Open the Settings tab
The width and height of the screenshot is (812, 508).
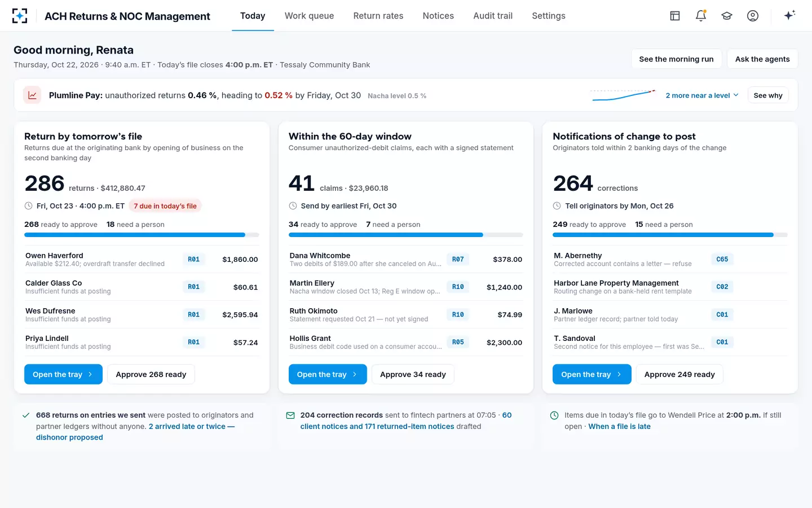(x=549, y=16)
